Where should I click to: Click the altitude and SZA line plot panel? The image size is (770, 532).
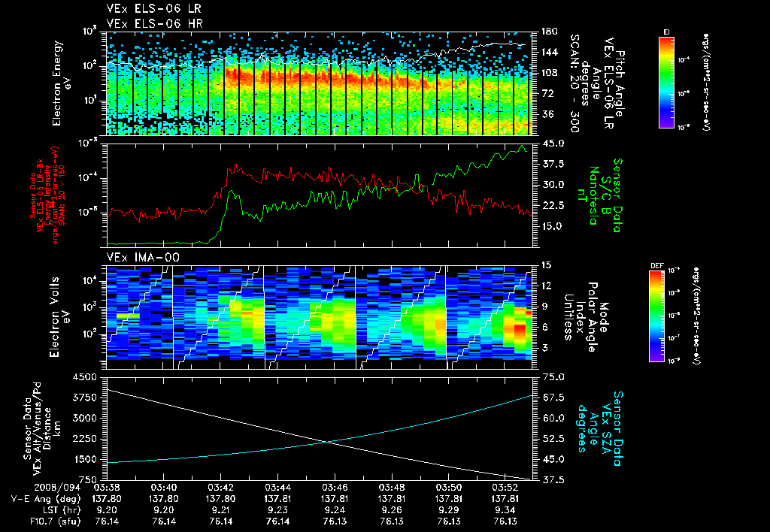click(319, 429)
